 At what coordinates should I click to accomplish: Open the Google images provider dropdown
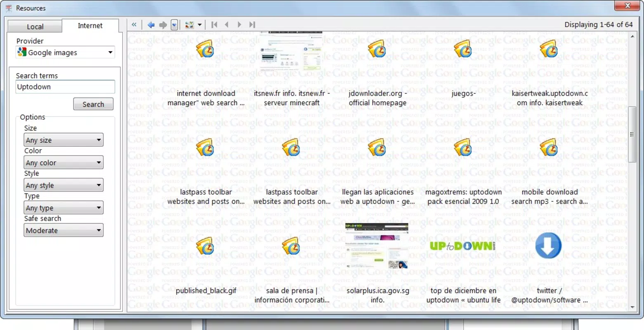point(65,52)
